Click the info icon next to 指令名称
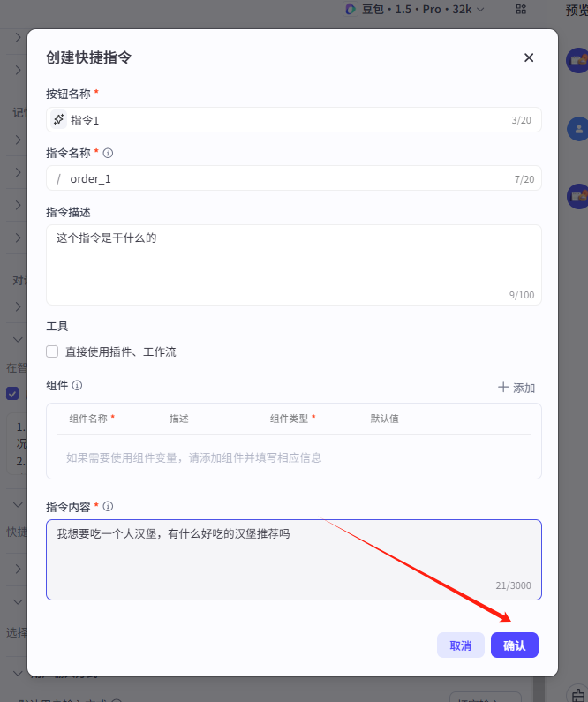The width and height of the screenshot is (588, 702). (x=109, y=153)
